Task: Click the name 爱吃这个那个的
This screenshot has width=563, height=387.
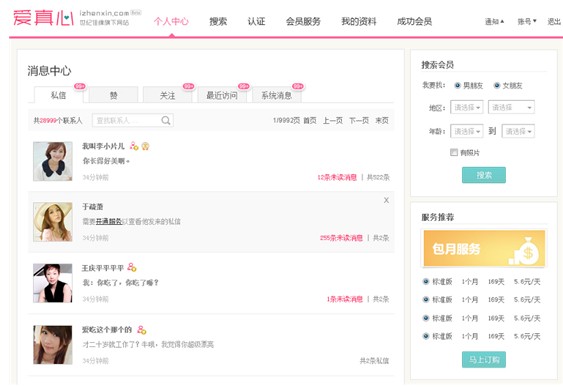Action: tap(107, 330)
